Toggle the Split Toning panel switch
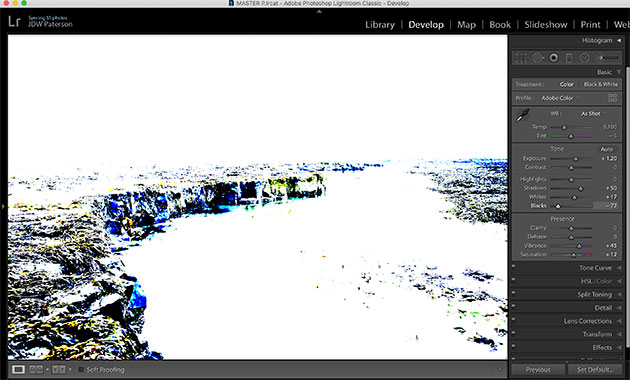 pyautogui.click(x=513, y=292)
